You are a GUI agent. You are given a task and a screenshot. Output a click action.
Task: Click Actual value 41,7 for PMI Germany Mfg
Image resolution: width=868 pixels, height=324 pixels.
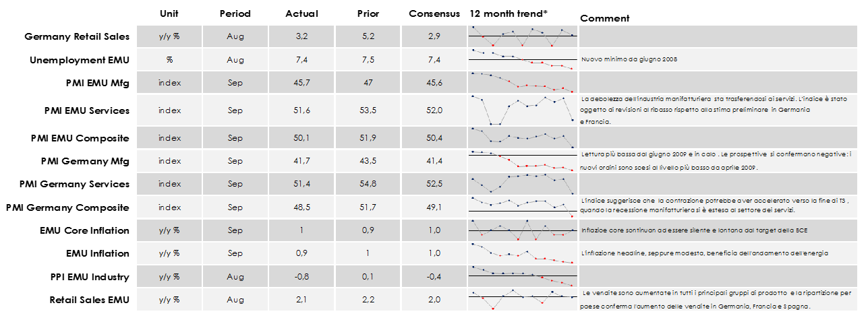tap(301, 162)
